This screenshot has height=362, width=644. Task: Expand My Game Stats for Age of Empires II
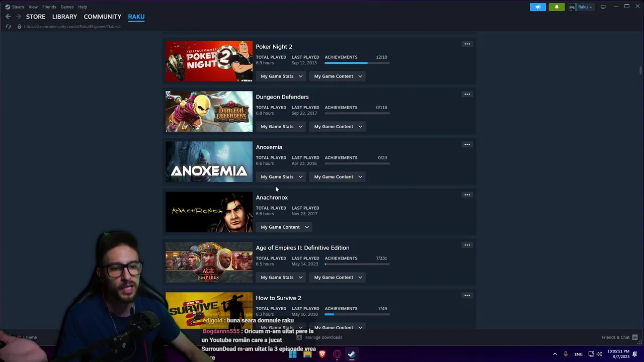click(x=282, y=278)
